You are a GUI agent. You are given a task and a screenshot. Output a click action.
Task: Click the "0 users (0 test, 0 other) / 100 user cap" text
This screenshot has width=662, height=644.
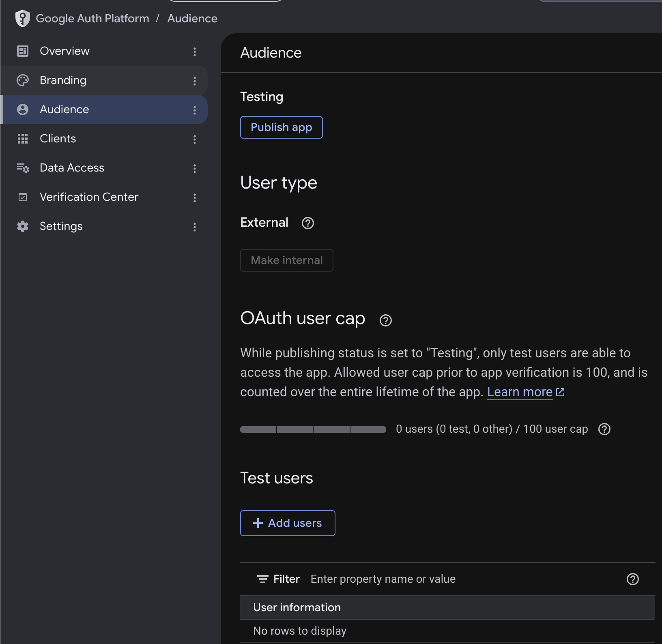492,429
